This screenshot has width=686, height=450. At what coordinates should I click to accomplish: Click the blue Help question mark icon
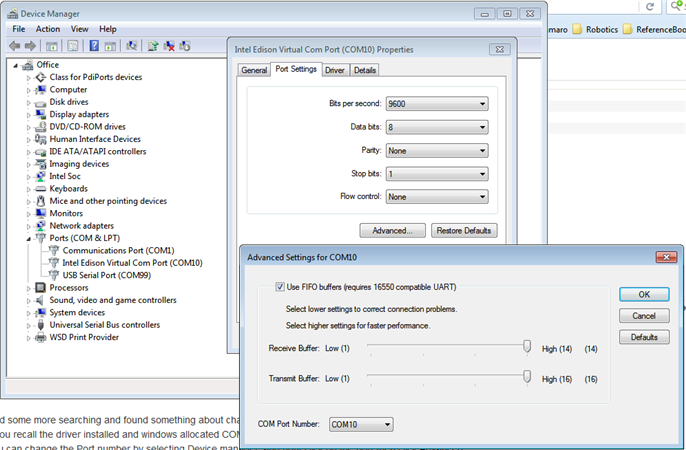pyautogui.click(x=94, y=45)
